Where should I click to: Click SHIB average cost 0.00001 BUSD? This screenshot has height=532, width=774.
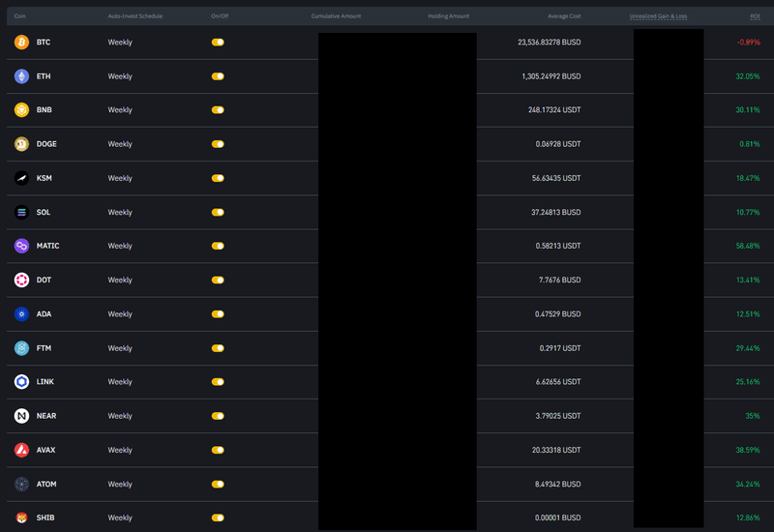tap(557, 517)
